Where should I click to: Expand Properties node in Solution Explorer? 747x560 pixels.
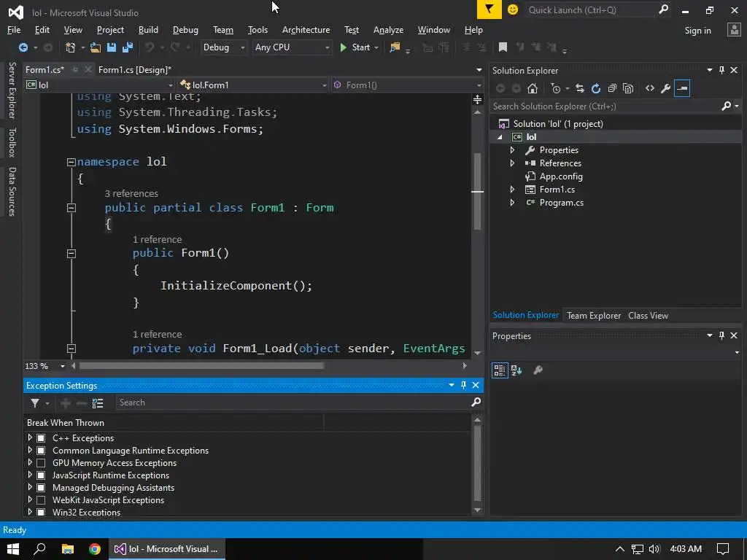[512, 150]
